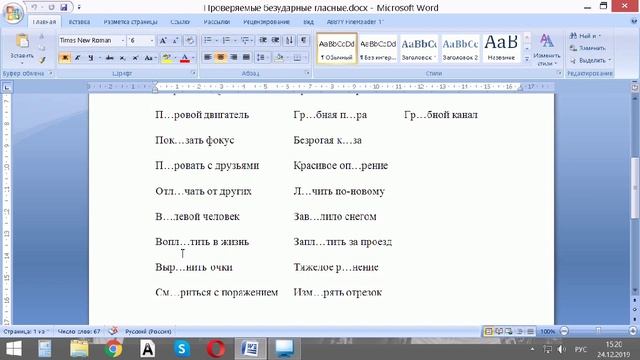Click spell check icon in status bar

pos(113,331)
